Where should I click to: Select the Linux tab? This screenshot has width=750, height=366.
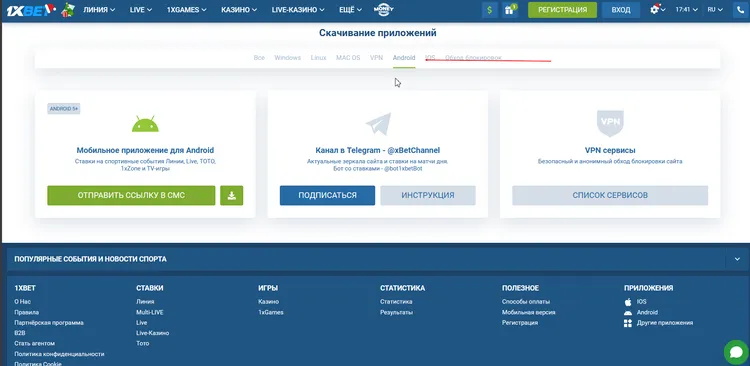[319, 58]
